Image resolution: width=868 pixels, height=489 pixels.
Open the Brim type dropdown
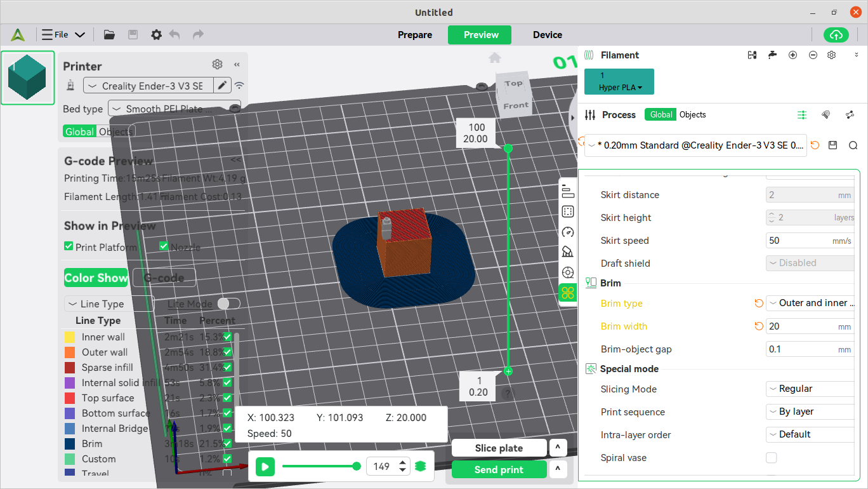[x=810, y=304]
